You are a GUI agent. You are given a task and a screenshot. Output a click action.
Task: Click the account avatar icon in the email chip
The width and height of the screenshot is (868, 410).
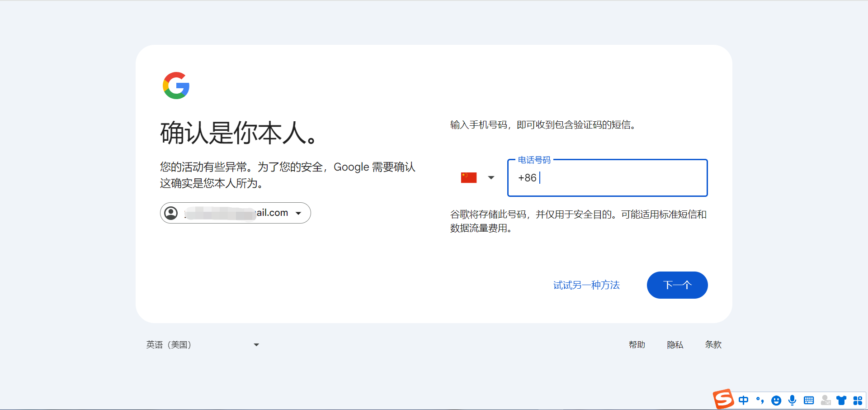[171, 213]
